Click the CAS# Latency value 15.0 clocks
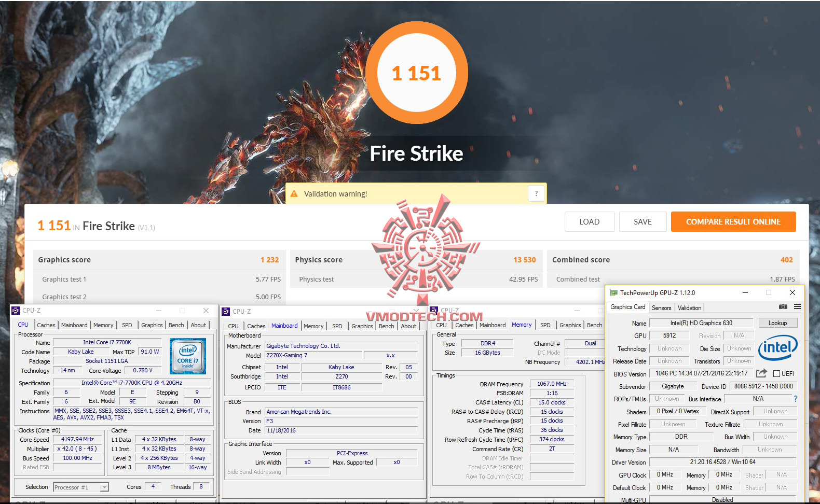 pos(552,402)
